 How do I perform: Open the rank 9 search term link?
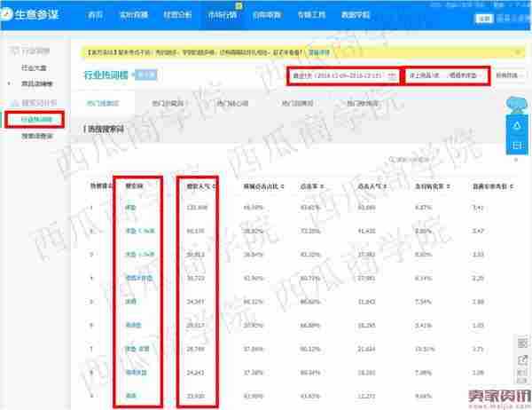[131, 396]
